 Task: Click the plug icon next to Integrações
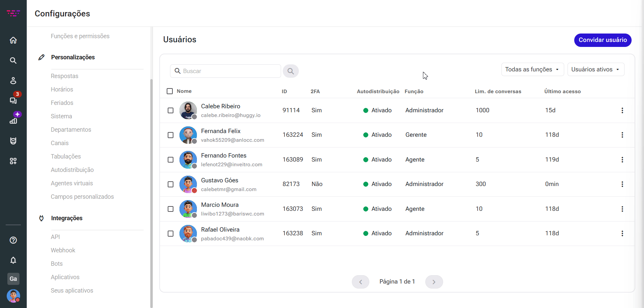(x=41, y=218)
